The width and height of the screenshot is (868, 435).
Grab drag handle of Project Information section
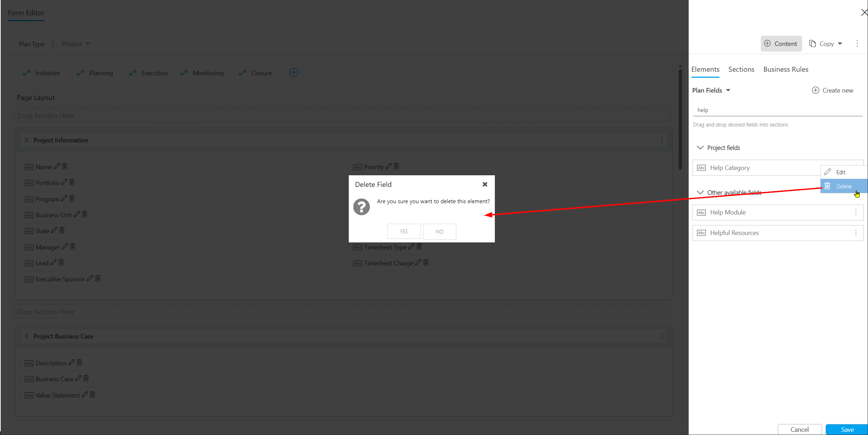(27, 140)
